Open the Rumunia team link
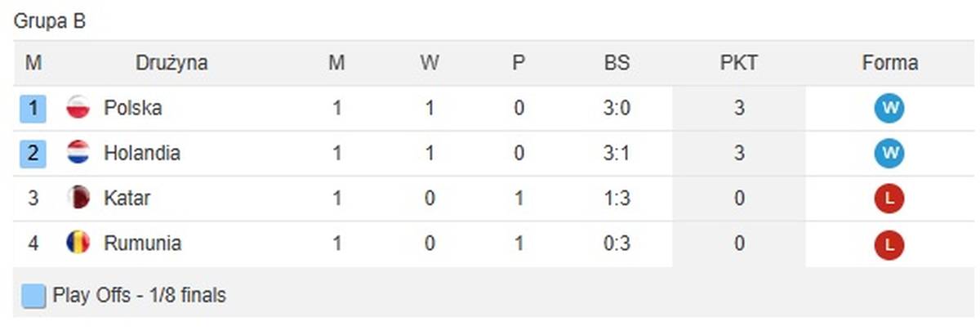980x331 pixels. click(x=142, y=244)
